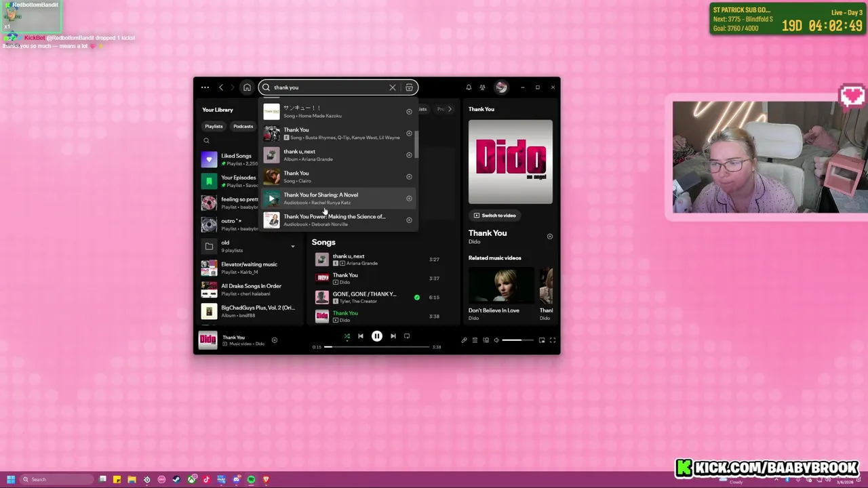Open the Friend Activity icon
This screenshot has width=868, height=488.
coord(482,87)
